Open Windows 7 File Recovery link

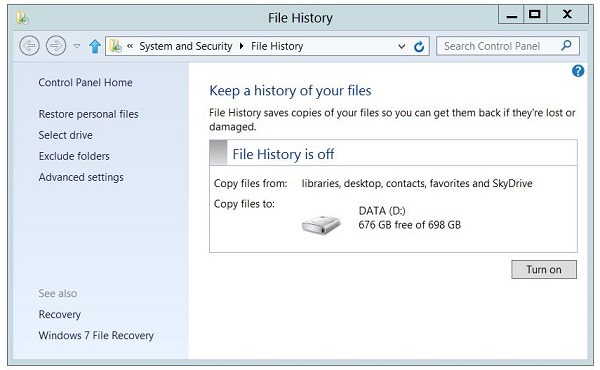(x=96, y=335)
